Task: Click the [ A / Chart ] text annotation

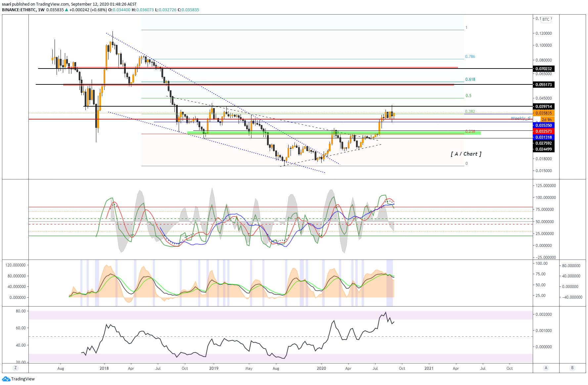Action: 466,154
